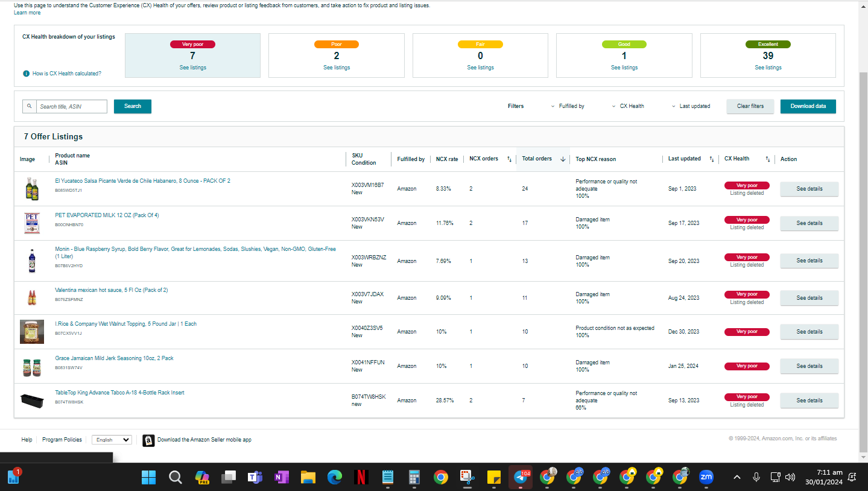Open the PET EVAPORATED MILK product link
The image size is (868, 491).
(x=107, y=215)
